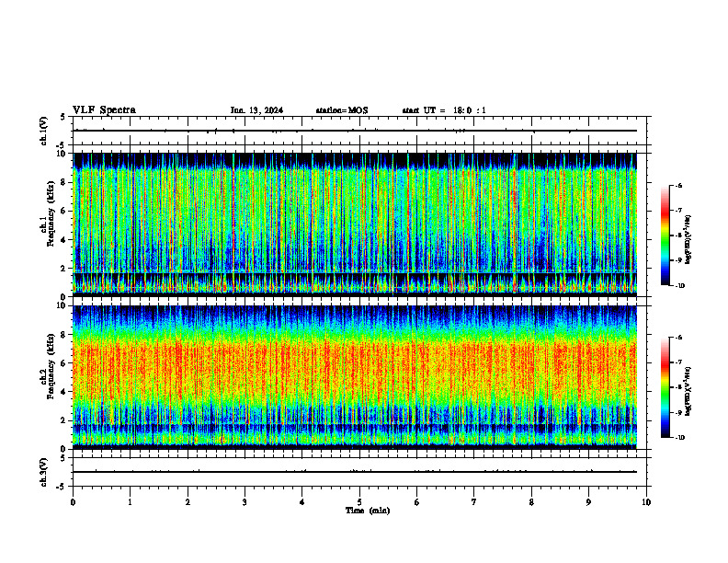
Task: Select the date text "Jan. 13, 2024"
Action: (256, 110)
